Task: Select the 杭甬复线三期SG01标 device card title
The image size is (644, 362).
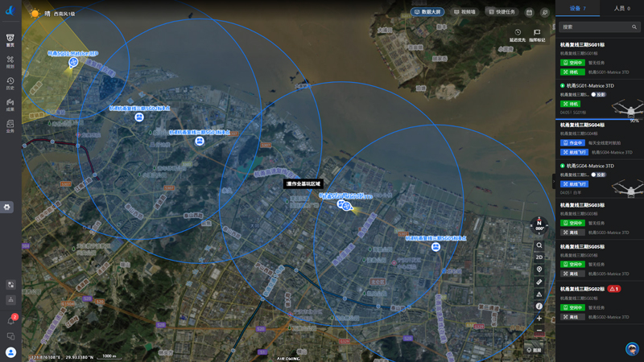Action: (582, 45)
